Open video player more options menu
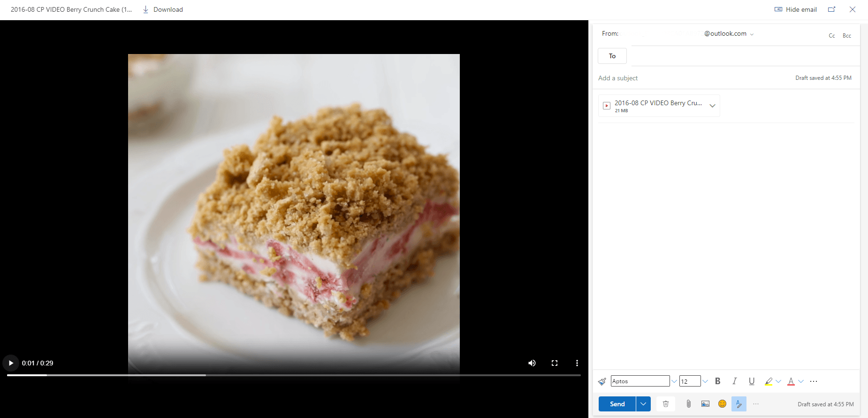 pyautogui.click(x=577, y=363)
